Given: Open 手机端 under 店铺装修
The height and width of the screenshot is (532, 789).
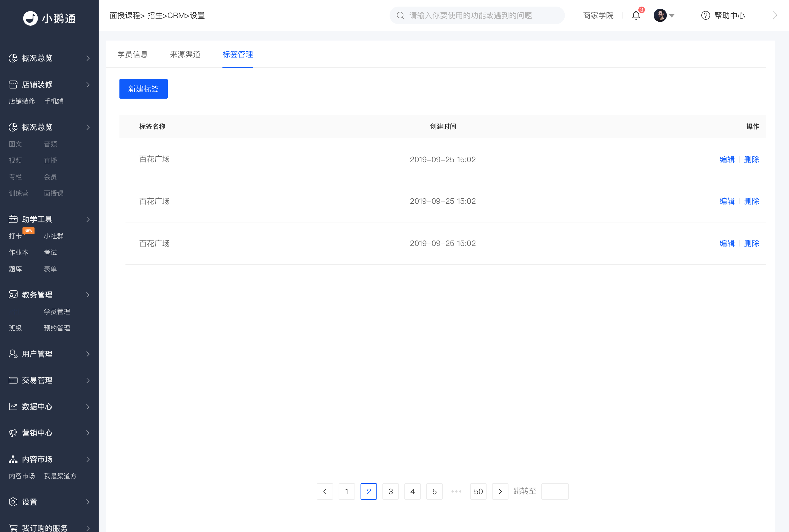Looking at the screenshot, I should (54, 101).
